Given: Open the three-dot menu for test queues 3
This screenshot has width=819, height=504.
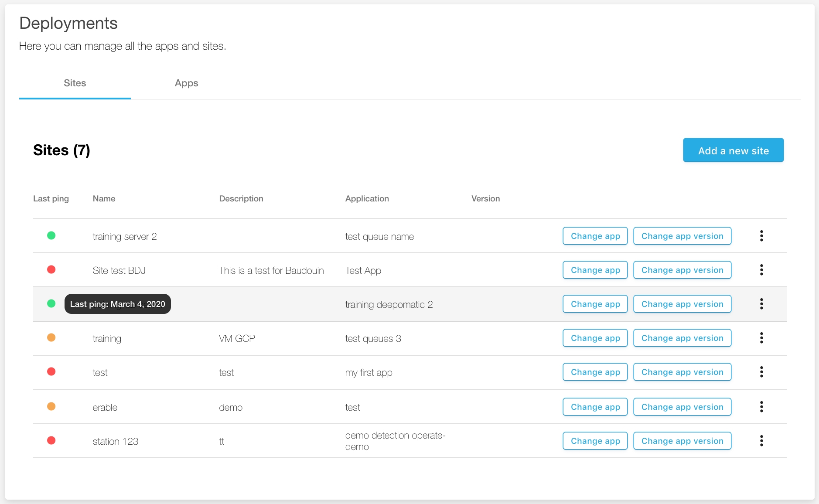Looking at the screenshot, I should pyautogui.click(x=761, y=338).
